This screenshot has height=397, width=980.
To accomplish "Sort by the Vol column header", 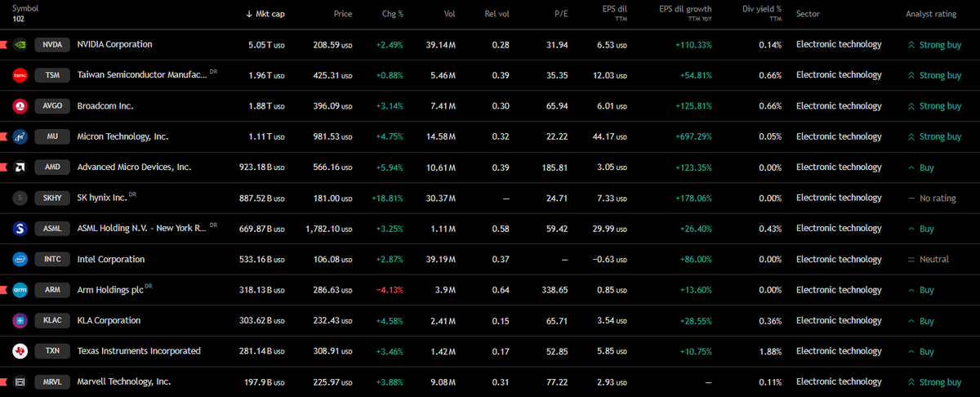I will 449,14.
